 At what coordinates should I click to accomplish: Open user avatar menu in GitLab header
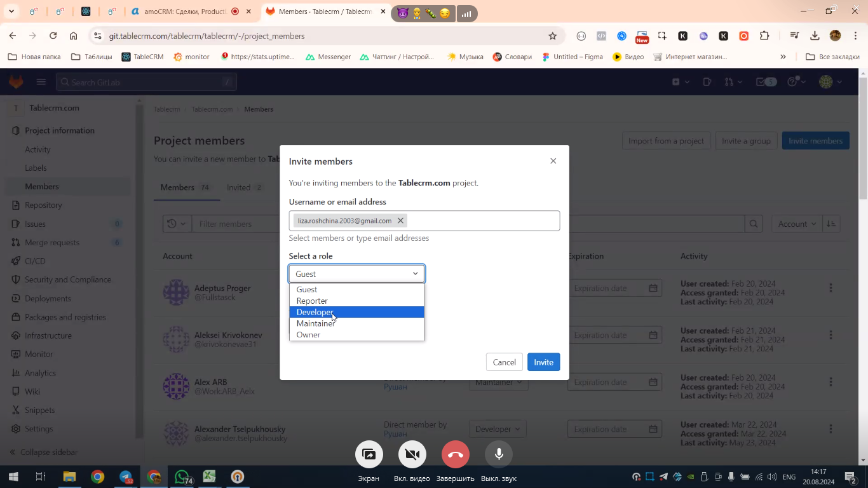pyautogui.click(x=830, y=82)
